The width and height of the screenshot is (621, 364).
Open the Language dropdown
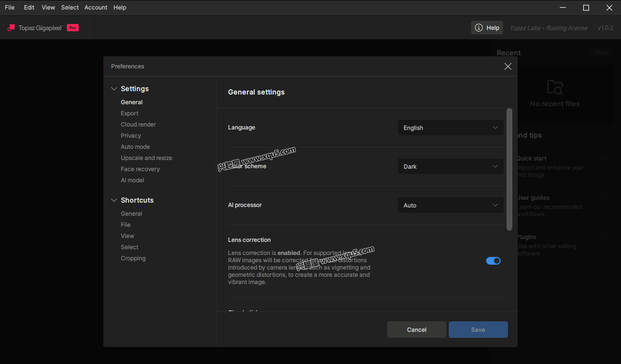coord(450,128)
